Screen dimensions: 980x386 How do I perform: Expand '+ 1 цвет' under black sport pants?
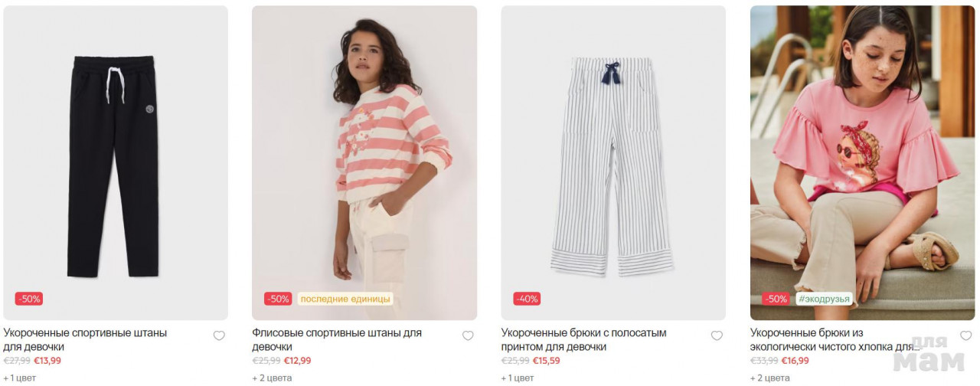coord(20,378)
